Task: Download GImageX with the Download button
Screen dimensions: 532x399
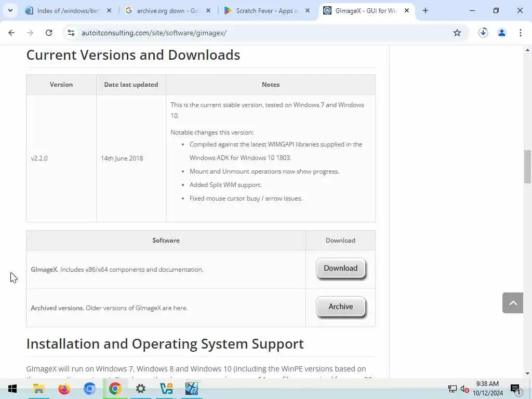Action: (x=341, y=268)
